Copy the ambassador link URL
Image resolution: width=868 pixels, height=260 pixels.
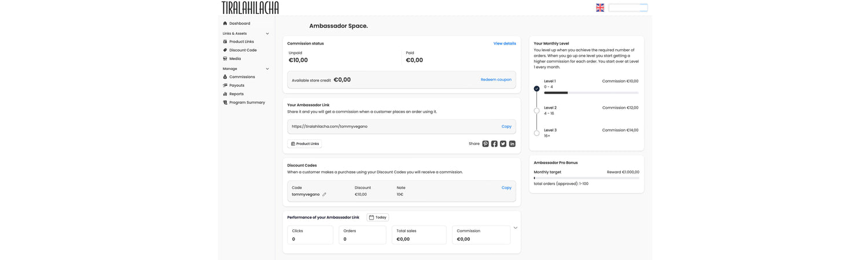point(506,127)
